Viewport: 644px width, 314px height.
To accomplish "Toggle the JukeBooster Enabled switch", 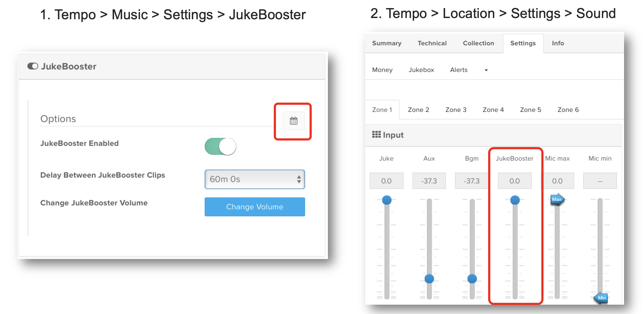I will (x=220, y=146).
